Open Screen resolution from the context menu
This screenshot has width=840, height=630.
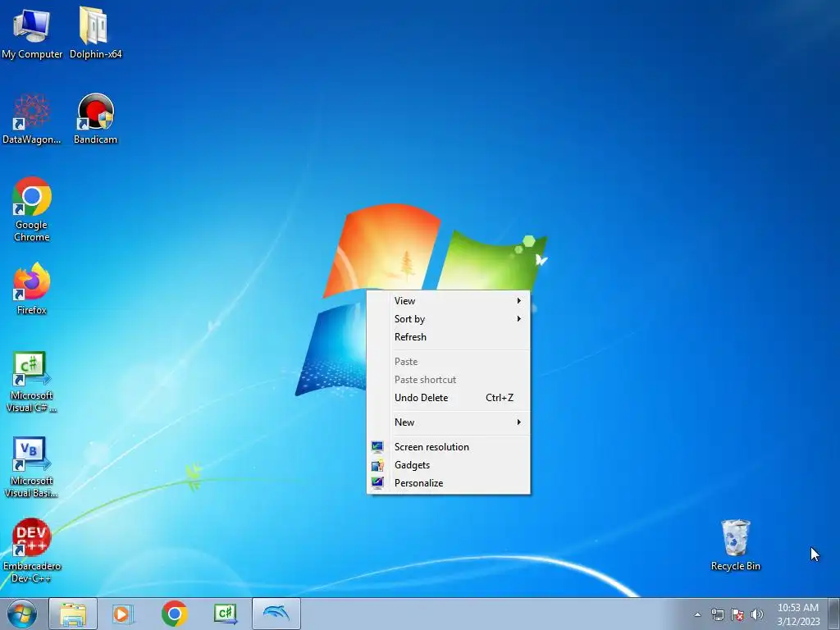(x=449, y=447)
